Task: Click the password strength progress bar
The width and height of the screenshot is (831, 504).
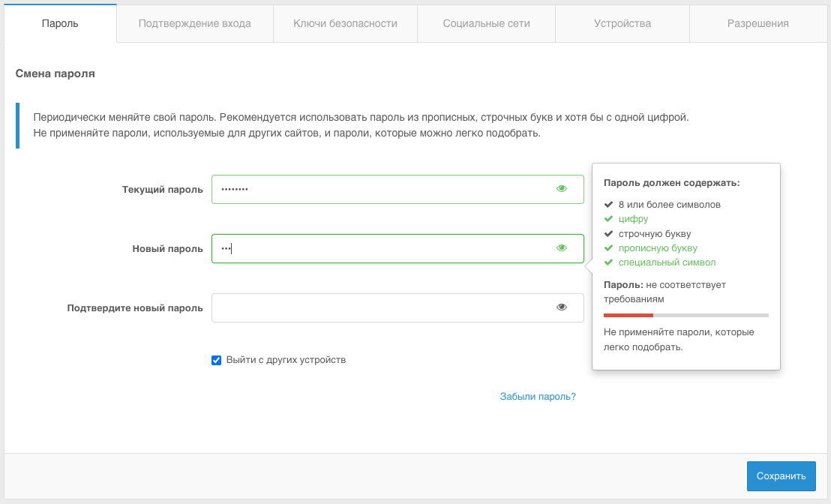Action: point(685,315)
